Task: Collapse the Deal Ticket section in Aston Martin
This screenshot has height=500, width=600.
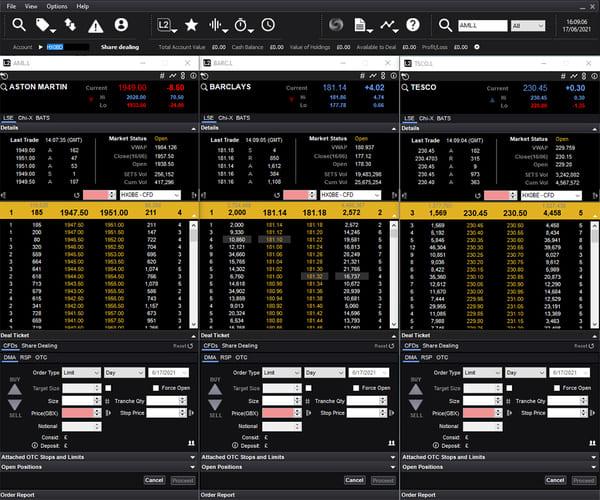Action: 193,336
